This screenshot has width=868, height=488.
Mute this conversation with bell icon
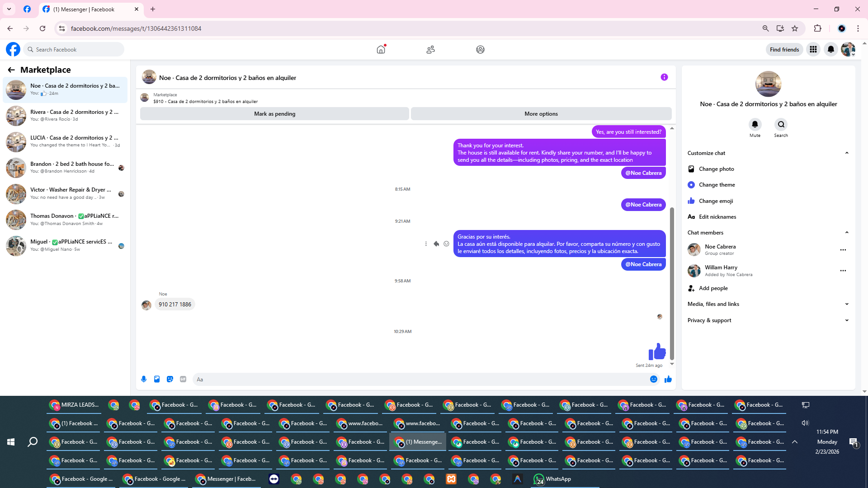tap(755, 125)
